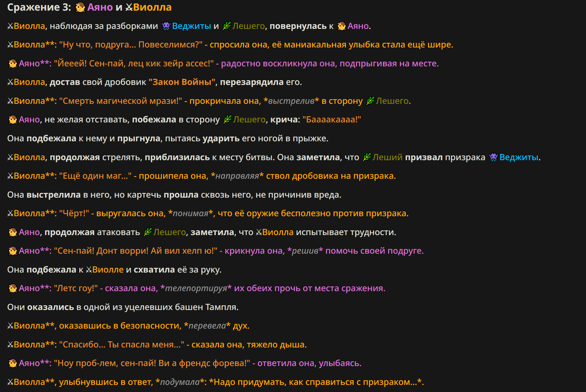Click the girl emoji before Аяно ending first line
The image size is (586, 392).
[x=342, y=26]
